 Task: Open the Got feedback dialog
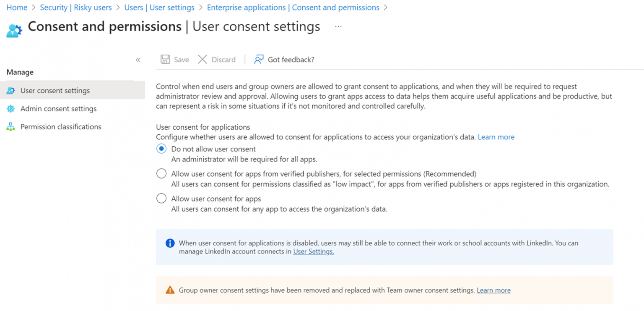point(259,59)
